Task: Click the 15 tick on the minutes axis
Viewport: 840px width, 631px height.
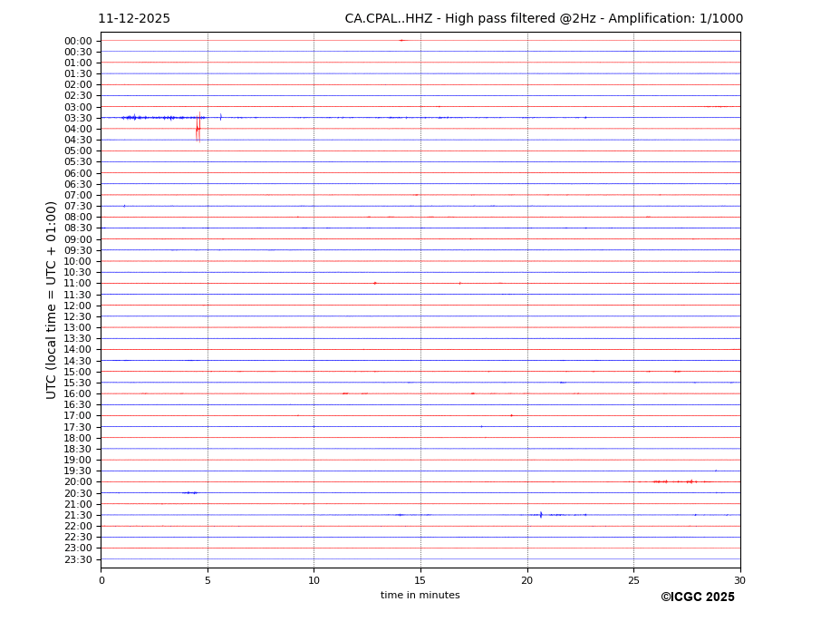Action: click(x=420, y=580)
